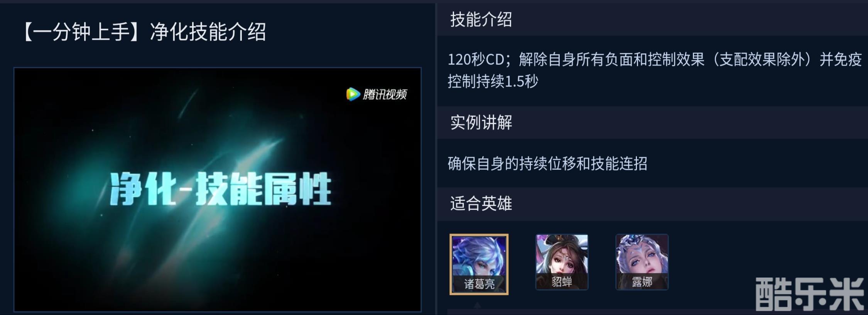Click the 诸葛亮 name label

[479, 285]
